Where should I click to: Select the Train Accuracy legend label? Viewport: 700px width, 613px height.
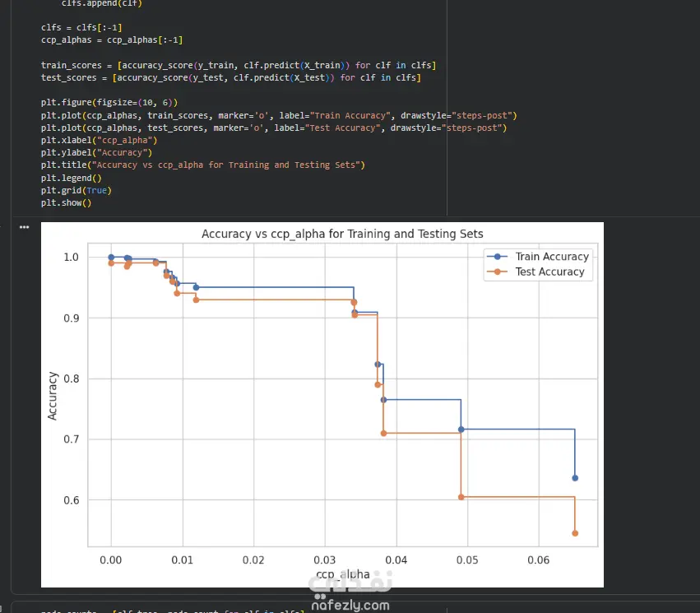pos(552,257)
